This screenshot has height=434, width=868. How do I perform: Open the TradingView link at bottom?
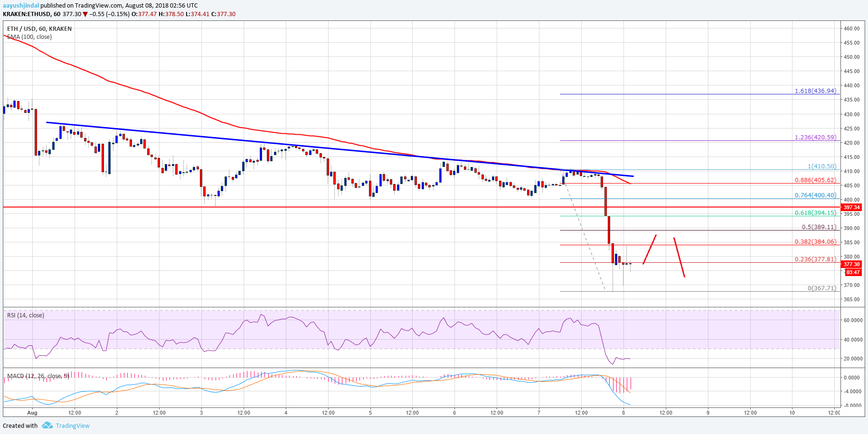pyautogui.click(x=73, y=426)
